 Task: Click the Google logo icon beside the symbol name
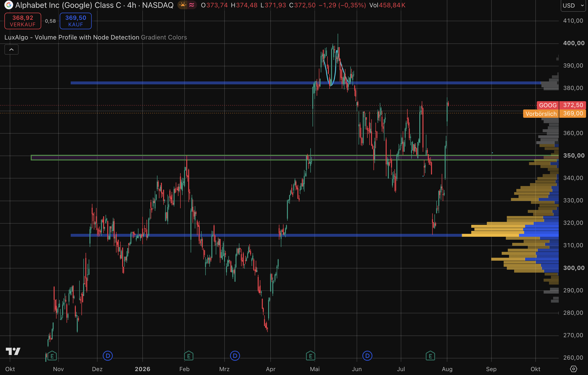9,5
